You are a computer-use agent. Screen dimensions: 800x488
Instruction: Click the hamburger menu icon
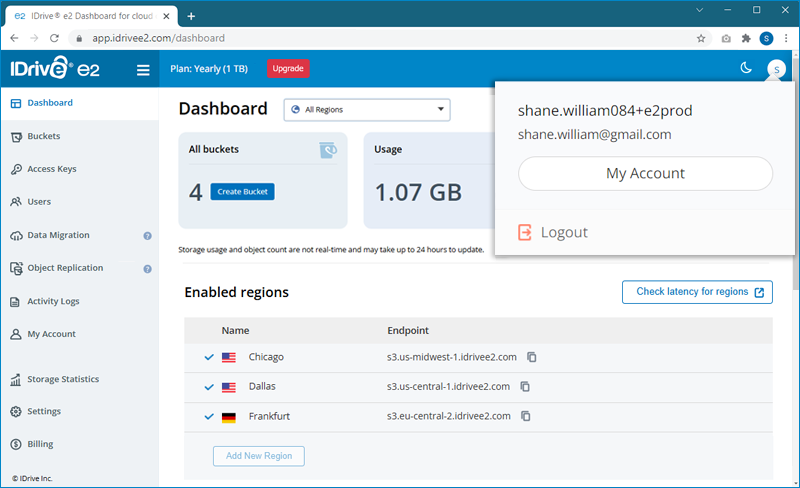coord(143,70)
